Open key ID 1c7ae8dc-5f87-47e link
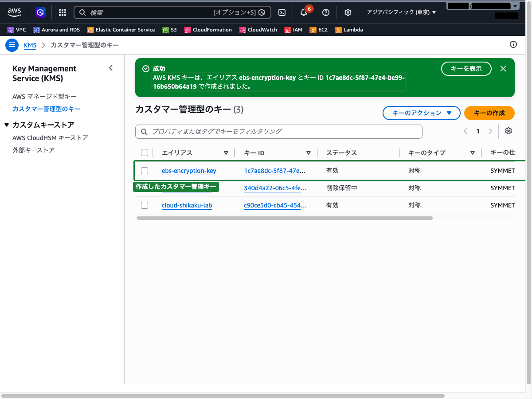 (x=275, y=171)
